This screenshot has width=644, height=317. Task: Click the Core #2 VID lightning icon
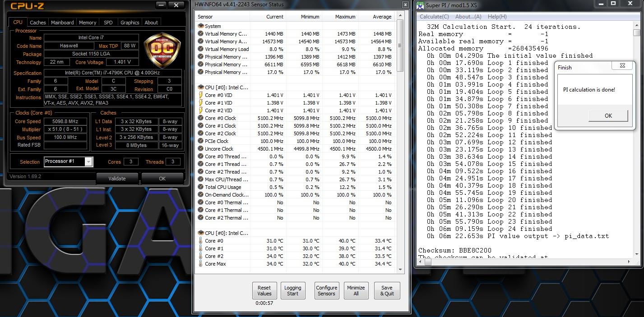[201, 110]
